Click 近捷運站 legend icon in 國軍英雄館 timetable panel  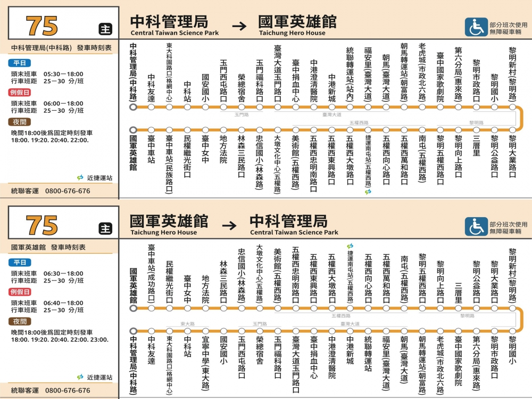coord(80,377)
